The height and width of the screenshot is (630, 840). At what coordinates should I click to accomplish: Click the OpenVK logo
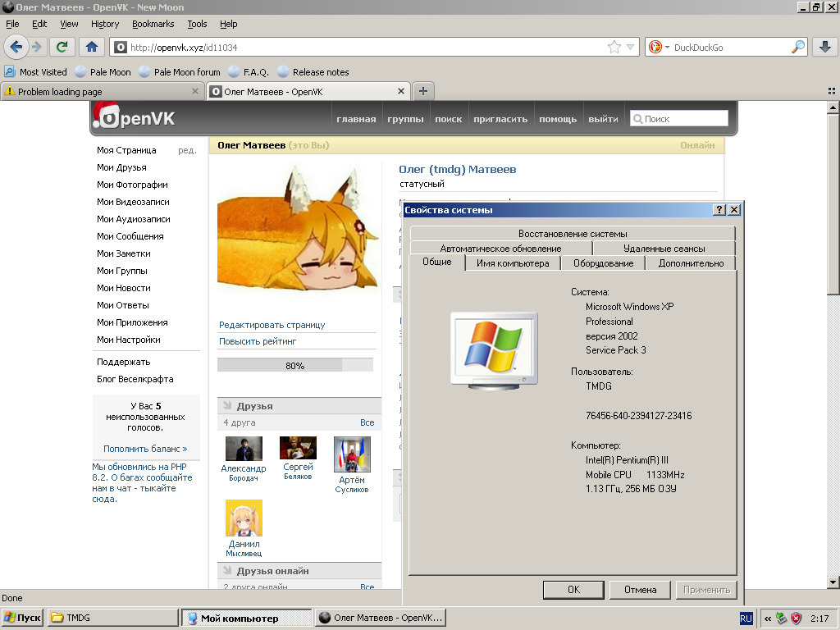click(x=135, y=116)
